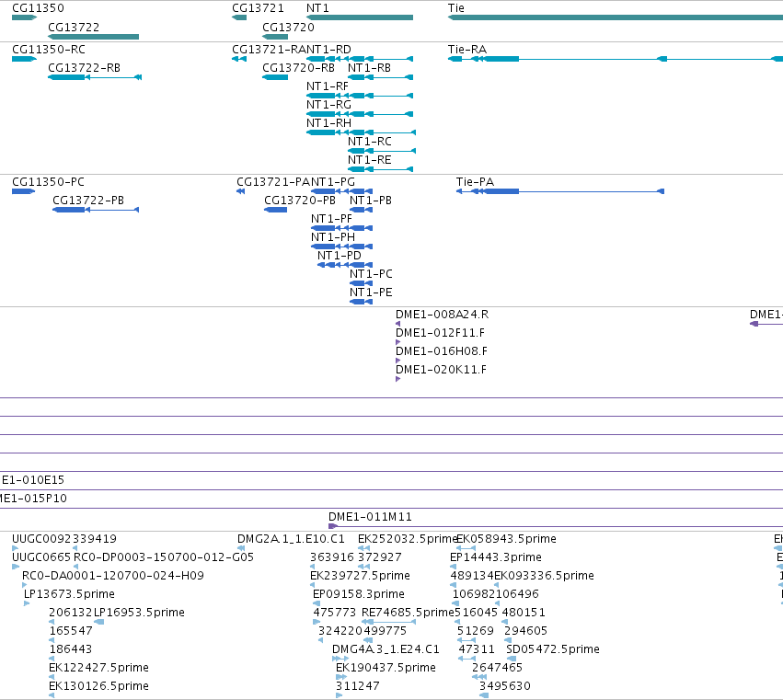Click the E1-010E15 BAC label
The height and width of the screenshot is (700, 783).
pyautogui.click(x=33, y=480)
